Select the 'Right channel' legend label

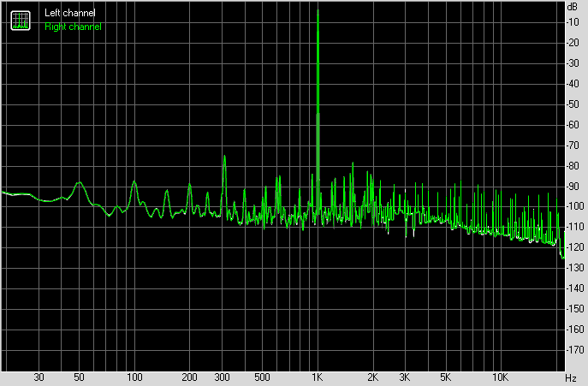coord(73,27)
